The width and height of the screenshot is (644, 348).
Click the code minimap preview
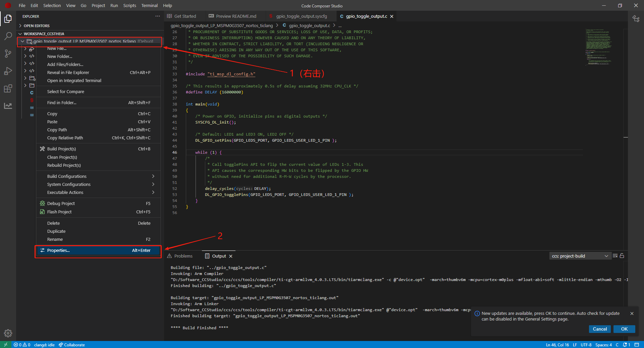[x=599, y=47]
